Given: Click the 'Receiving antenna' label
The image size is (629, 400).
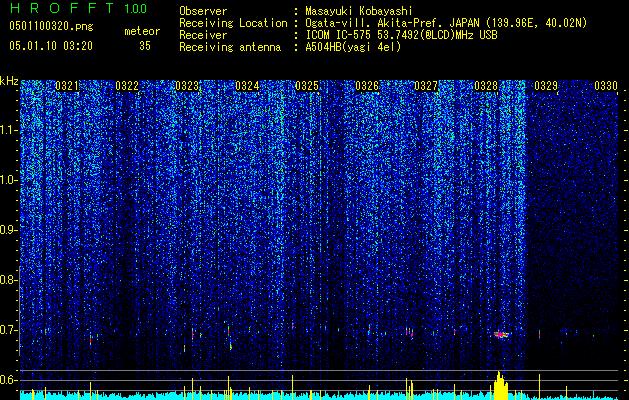Looking at the screenshot, I should 230,47.
